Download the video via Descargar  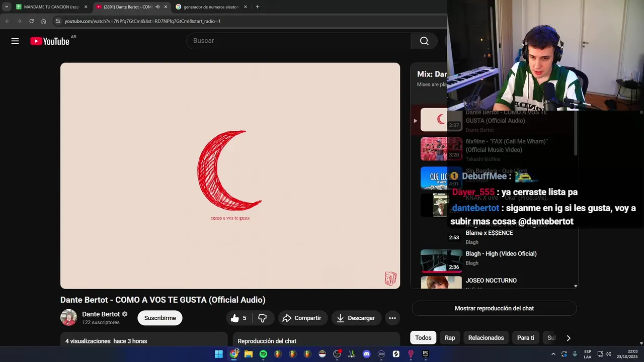(x=356, y=318)
